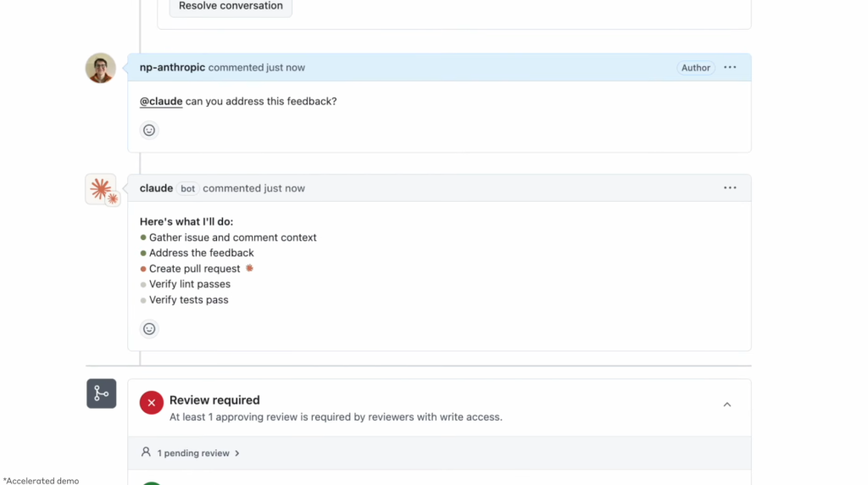Click the Author badge label
868x485 pixels.
pos(695,68)
